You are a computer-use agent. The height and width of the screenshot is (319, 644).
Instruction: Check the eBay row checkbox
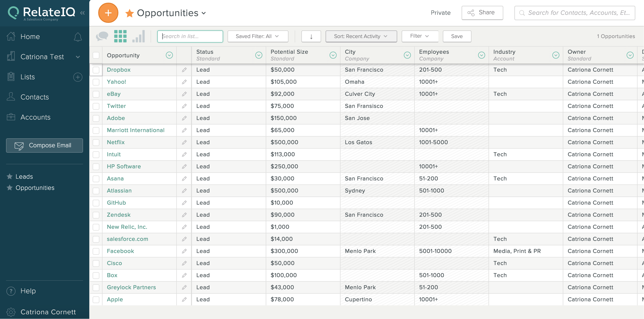(x=96, y=94)
